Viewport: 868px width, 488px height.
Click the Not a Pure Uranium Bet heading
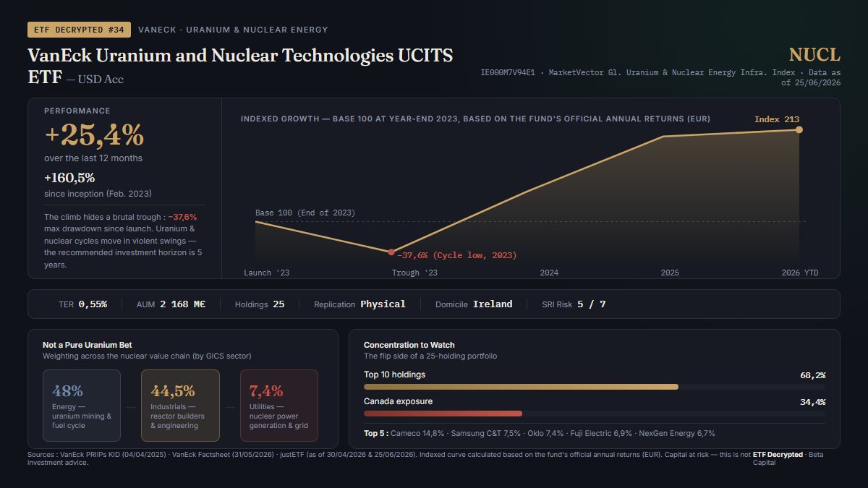(x=88, y=345)
